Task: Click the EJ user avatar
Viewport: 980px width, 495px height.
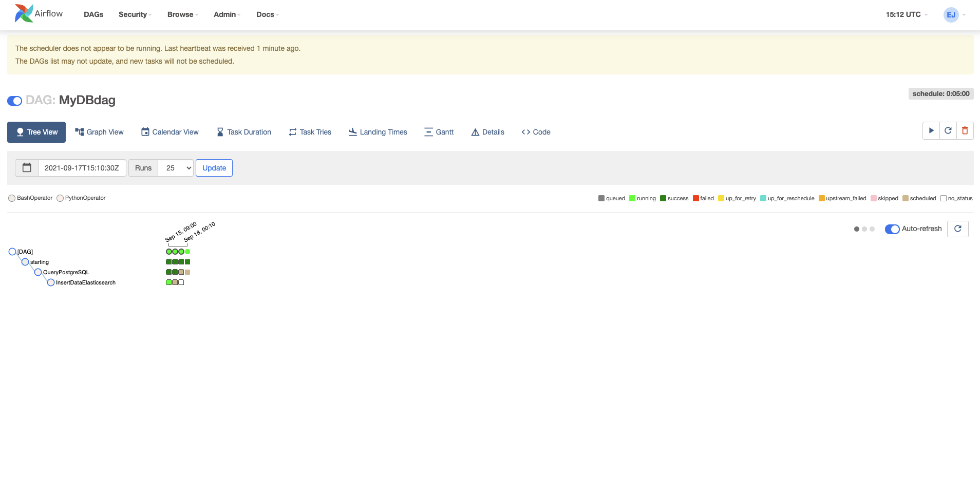Action: (951, 14)
